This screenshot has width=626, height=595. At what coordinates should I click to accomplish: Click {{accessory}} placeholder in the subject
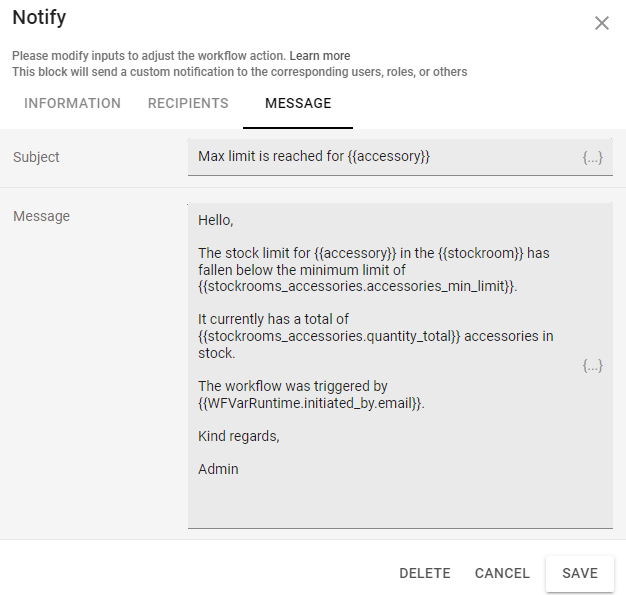(x=389, y=157)
